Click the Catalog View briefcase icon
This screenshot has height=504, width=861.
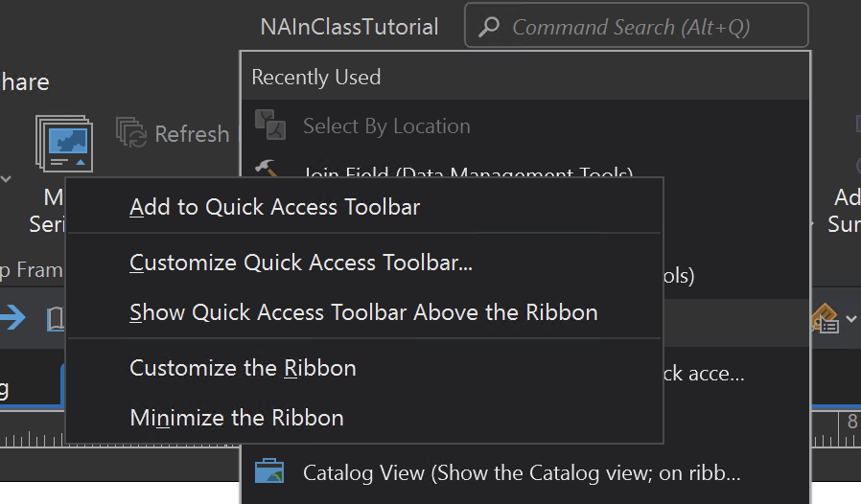tap(268, 471)
